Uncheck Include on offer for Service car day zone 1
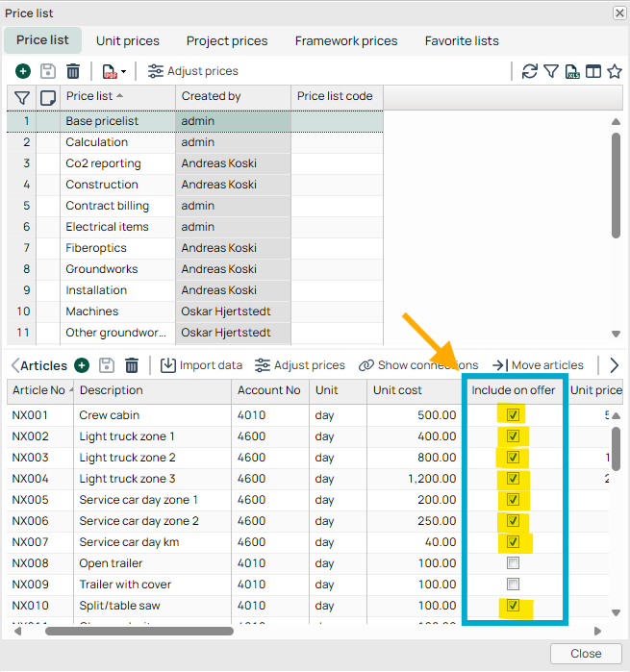The width and height of the screenshot is (630, 672). (x=513, y=500)
